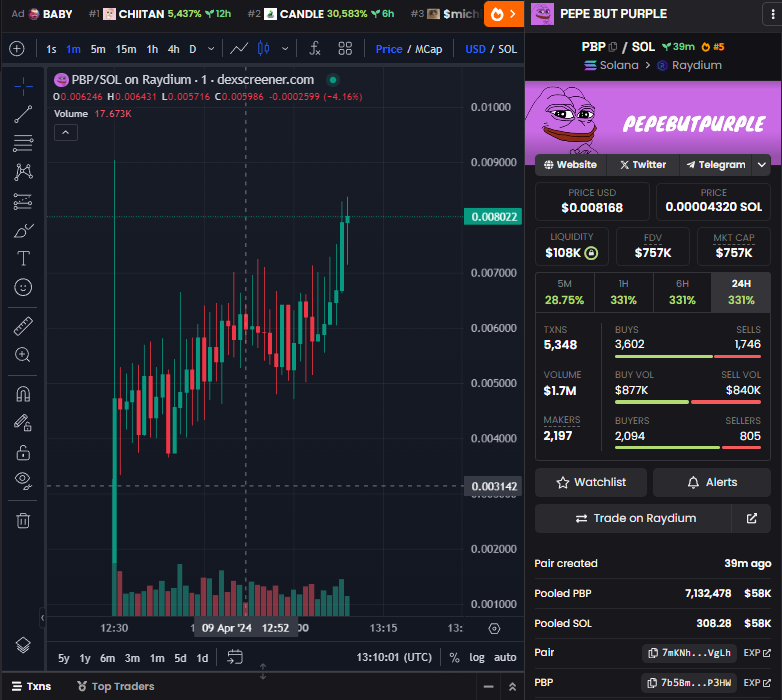The image size is (782, 700).
Task: Open Raydium trade in external window icon
Action: 751,519
